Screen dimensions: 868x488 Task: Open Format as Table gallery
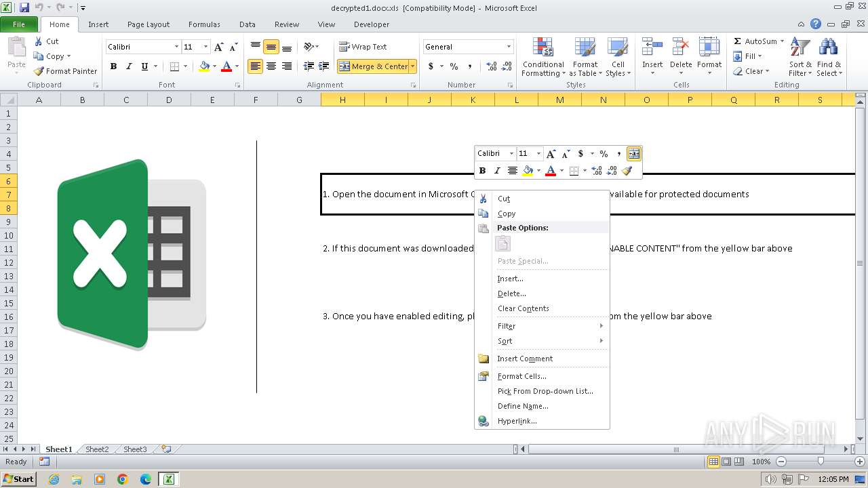coord(585,57)
